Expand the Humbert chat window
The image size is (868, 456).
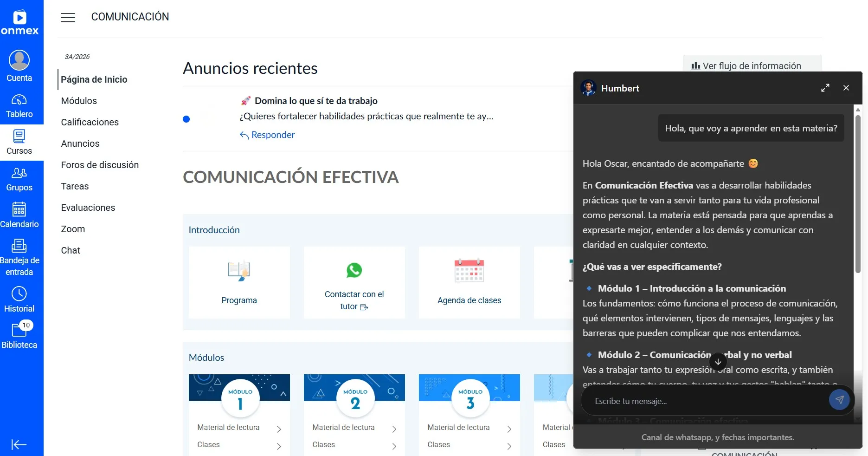[x=825, y=88]
